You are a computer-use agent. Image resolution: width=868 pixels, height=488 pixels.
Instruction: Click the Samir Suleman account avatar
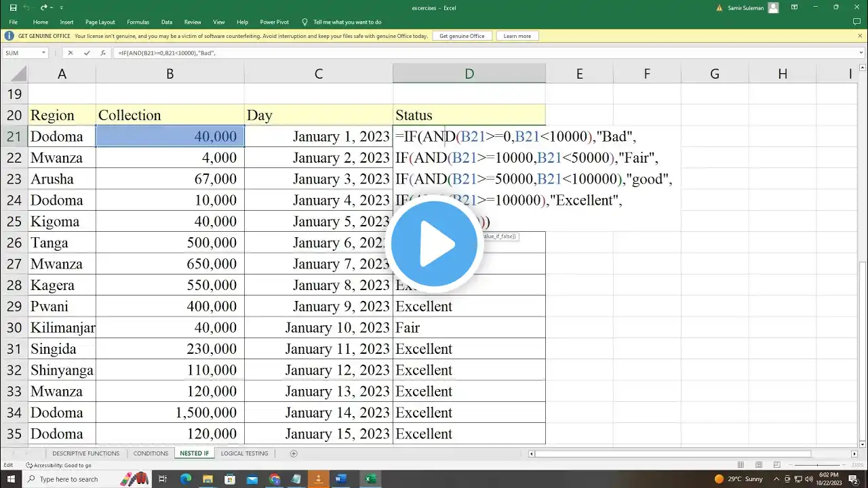774,7
